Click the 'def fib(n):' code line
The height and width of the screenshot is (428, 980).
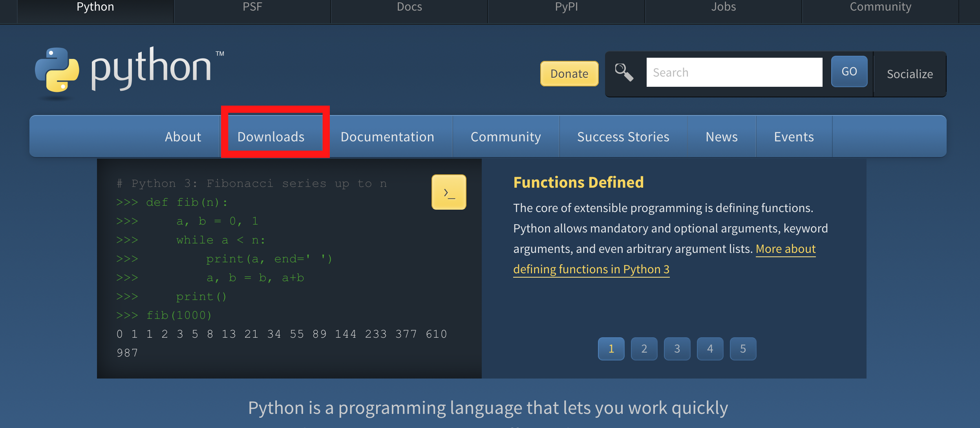pyautogui.click(x=172, y=202)
